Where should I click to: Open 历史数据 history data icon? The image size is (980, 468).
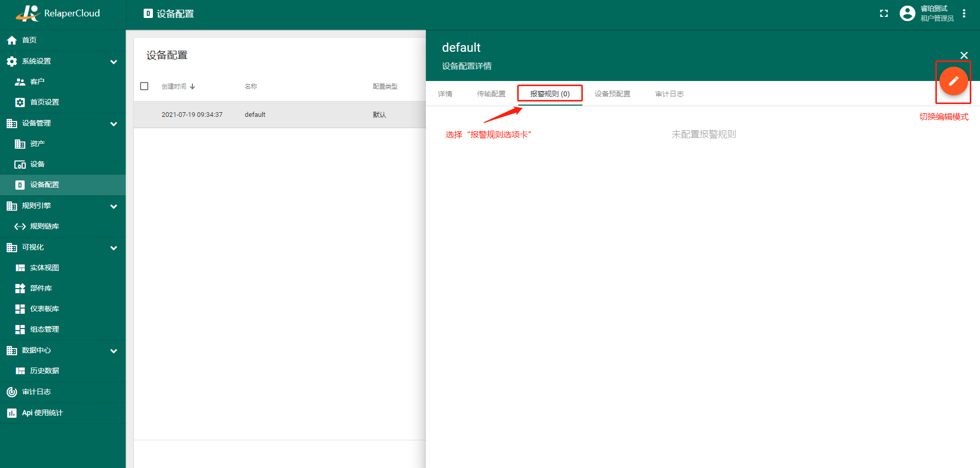20,371
